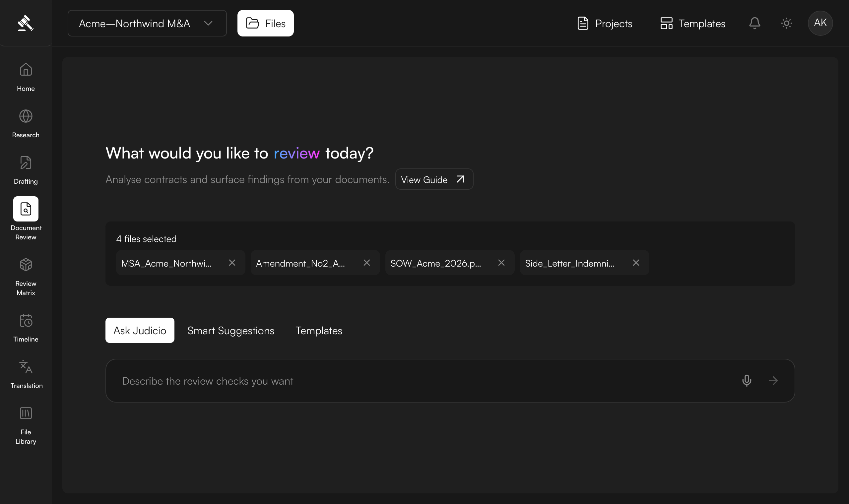
Task: Open the View Guide link
Action: click(434, 179)
